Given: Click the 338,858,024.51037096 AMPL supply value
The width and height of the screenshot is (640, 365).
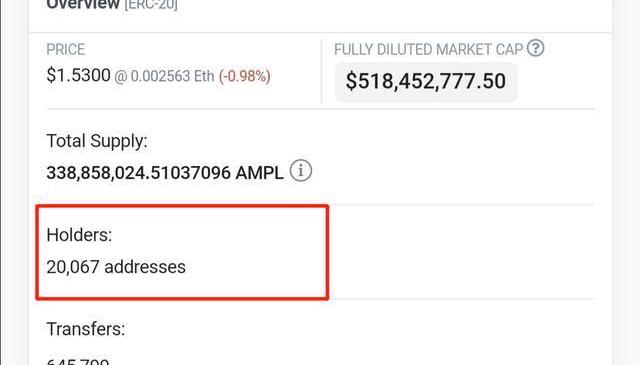Looking at the screenshot, I should [x=165, y=173].
